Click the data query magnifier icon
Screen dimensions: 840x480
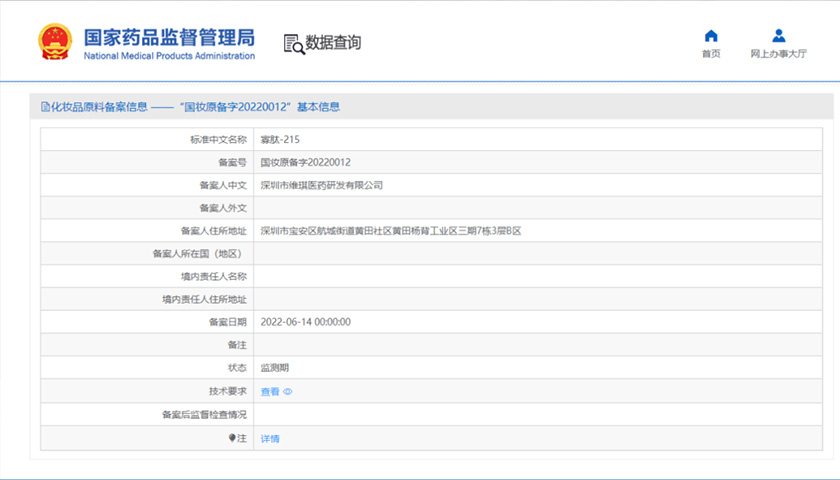tap(294, 44)
